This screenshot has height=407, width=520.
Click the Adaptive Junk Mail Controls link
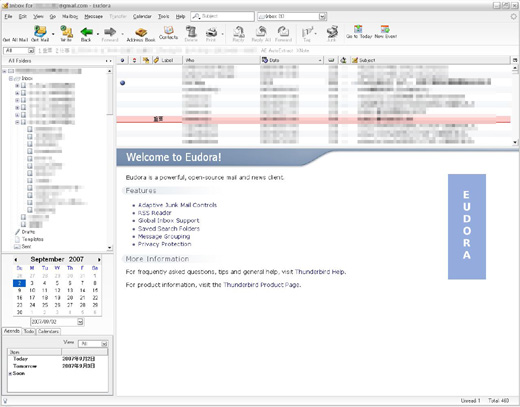pyautogui.click(x=177, y=205)
